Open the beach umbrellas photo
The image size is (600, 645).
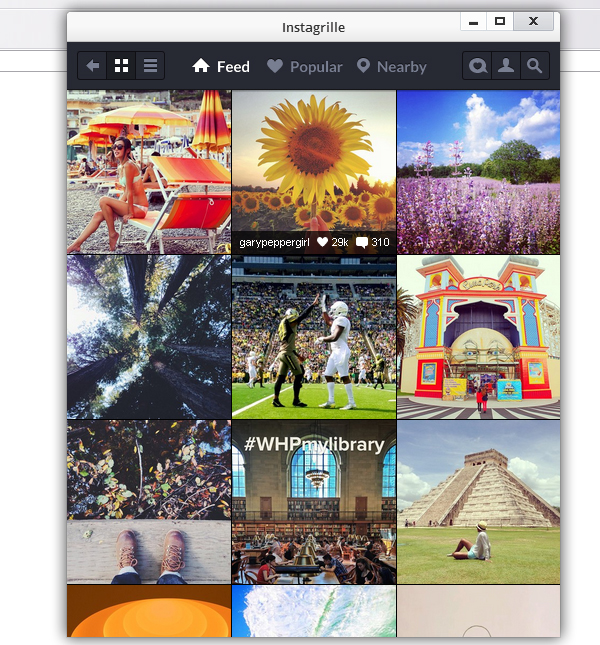pyautogui.click(x=149, y=172)
